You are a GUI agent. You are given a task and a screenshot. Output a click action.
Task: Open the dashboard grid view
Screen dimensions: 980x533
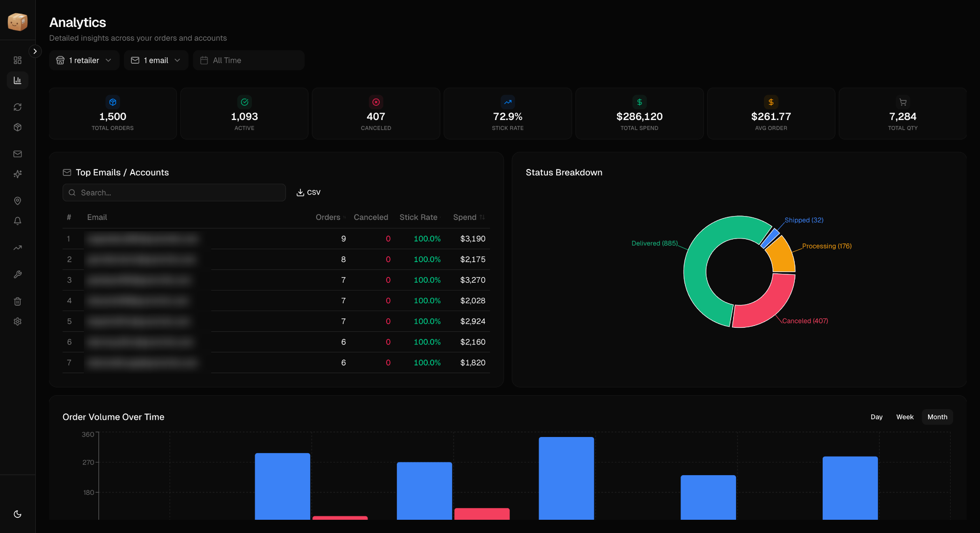[x=18, y=60]
